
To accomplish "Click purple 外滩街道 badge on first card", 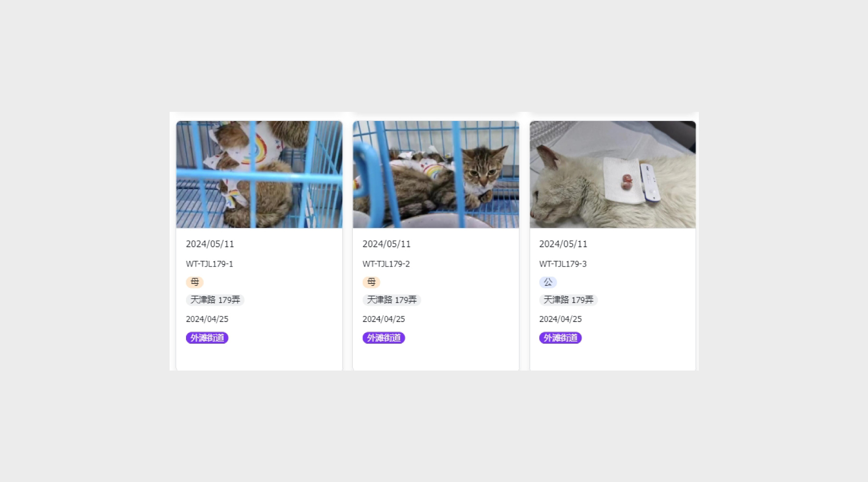I will coord(207,338).
